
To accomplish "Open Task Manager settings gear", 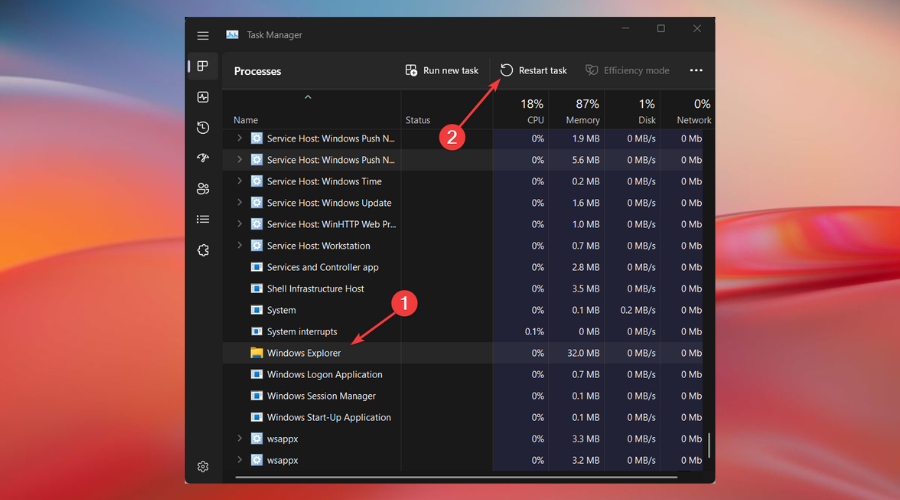I will (x=203, y=467).
